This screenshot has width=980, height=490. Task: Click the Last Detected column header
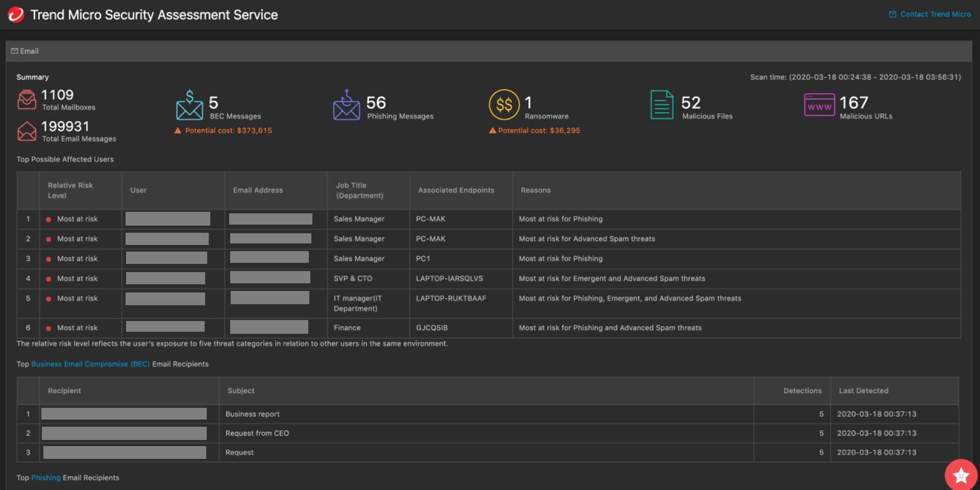point(864,391)
